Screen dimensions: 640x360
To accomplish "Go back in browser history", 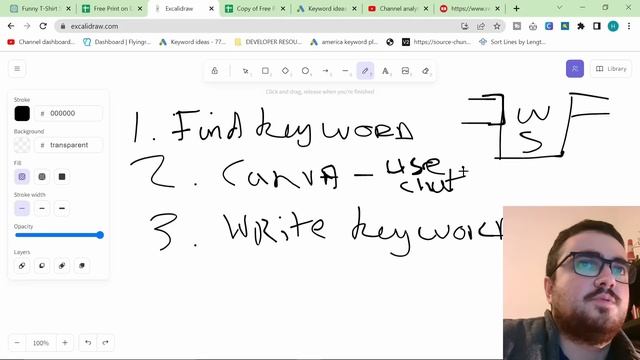I will point(11,26).
